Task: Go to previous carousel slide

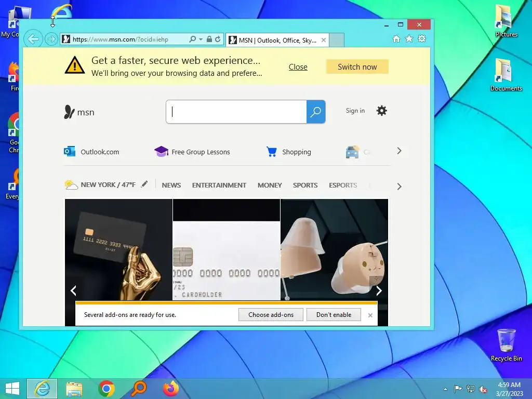Action: 73,290
